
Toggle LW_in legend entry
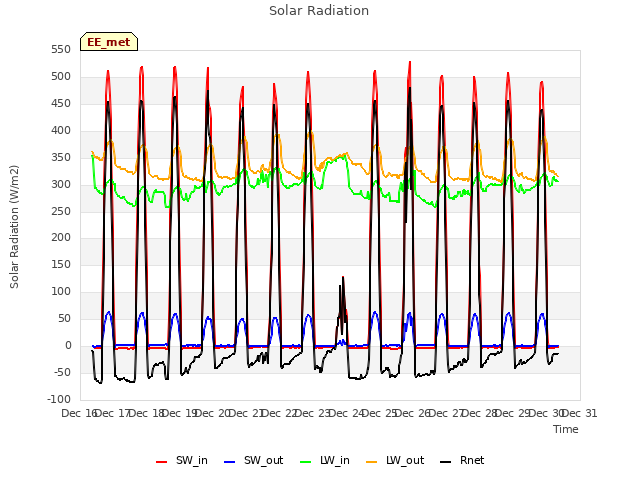tap(325, 460)
